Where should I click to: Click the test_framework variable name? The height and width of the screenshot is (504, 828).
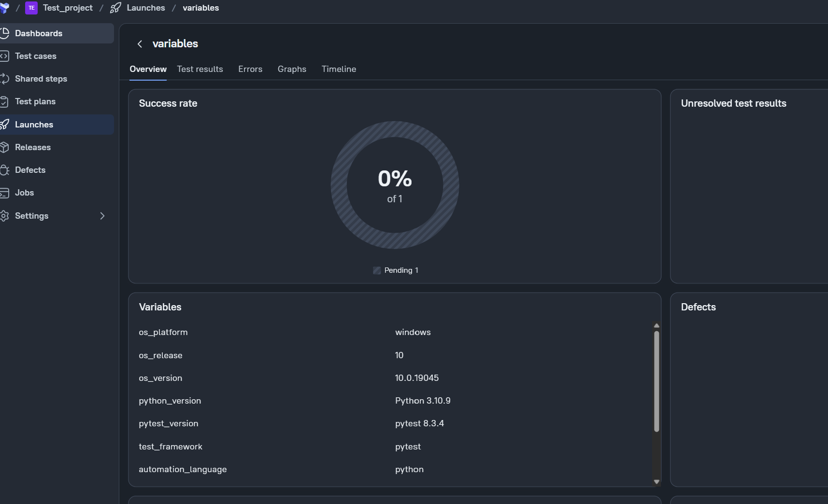click(x=171, y=447)
